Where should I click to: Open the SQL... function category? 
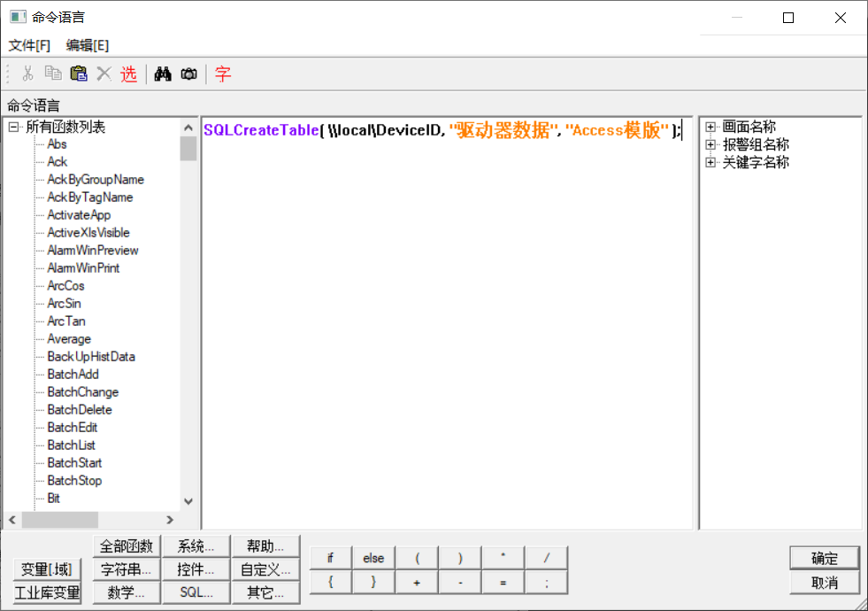[x=196, y=592]
